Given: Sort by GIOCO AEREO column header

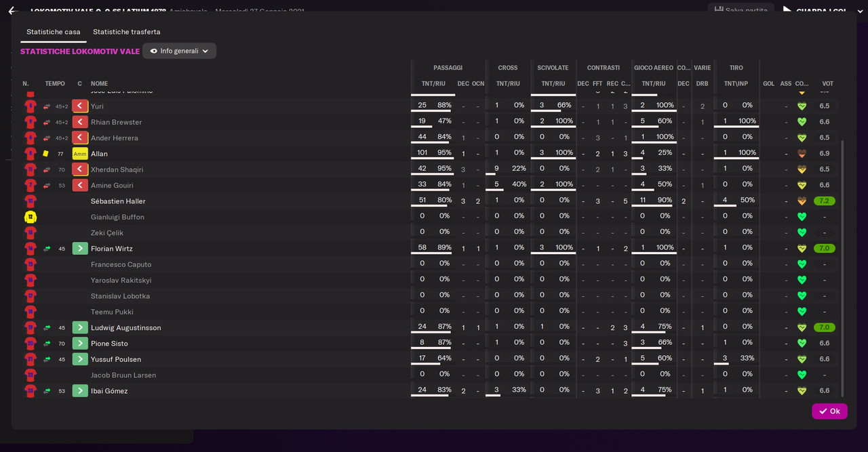Looking at the screenshot, I should [654, 68].
